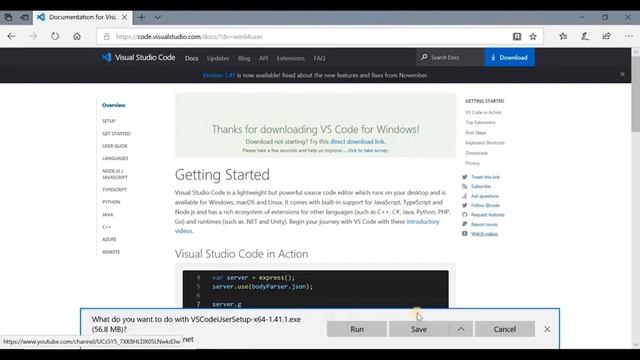Expand TYPESCRIPT section in sidebar

pos(115,189)
